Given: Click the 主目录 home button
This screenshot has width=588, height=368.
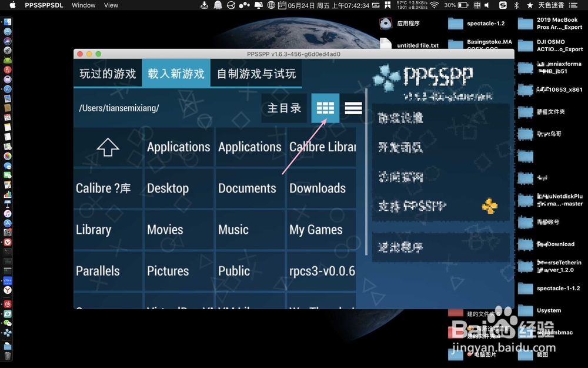Looking at the screenshot, I should 284,108.
